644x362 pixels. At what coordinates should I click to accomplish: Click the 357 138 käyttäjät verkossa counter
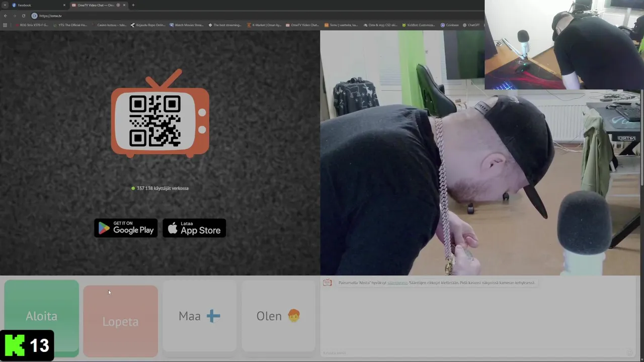coord(160,188)
